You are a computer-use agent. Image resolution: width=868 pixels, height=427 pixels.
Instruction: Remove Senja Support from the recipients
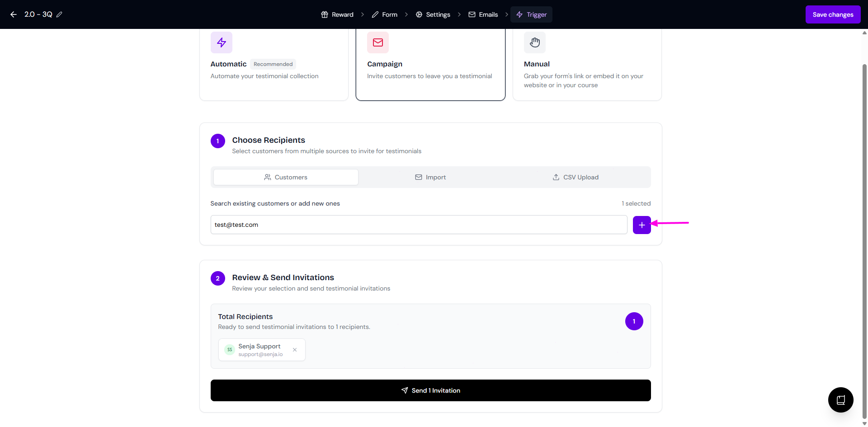point(295,350)
